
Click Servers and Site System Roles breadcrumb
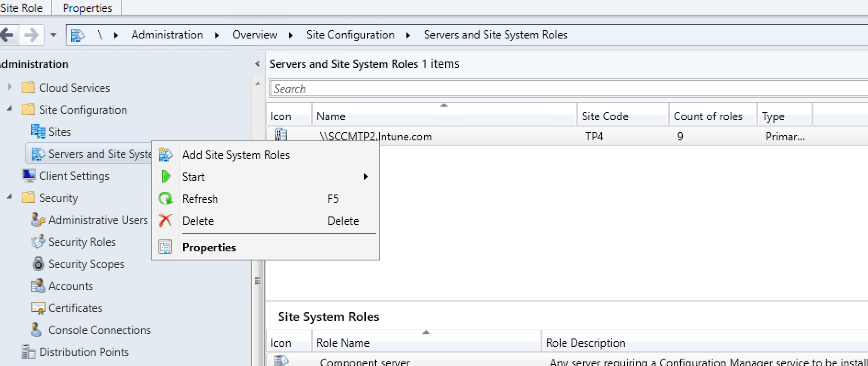(496, 35)
